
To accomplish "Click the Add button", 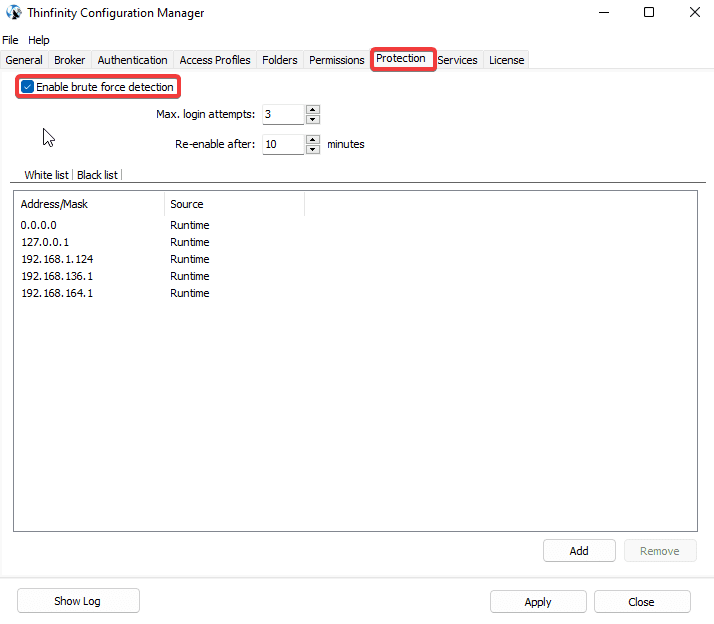I will point(579,551).
